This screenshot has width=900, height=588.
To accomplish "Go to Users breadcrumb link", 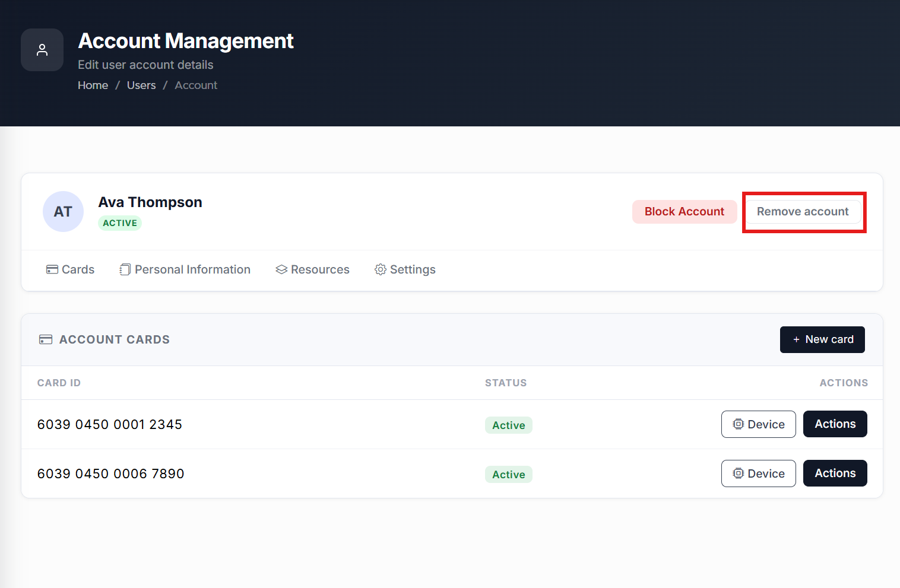I will click(141, 85).
